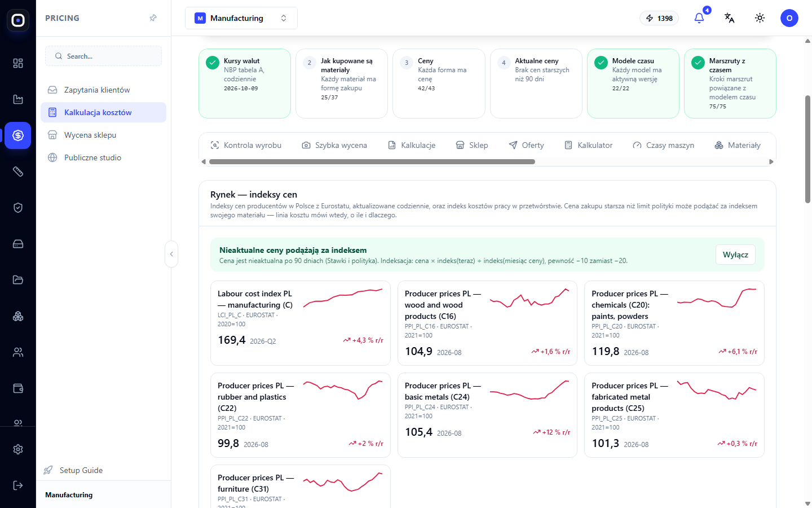812x508 pixels.
Task: Open the language translation icon
Action: tap(730, 18)
